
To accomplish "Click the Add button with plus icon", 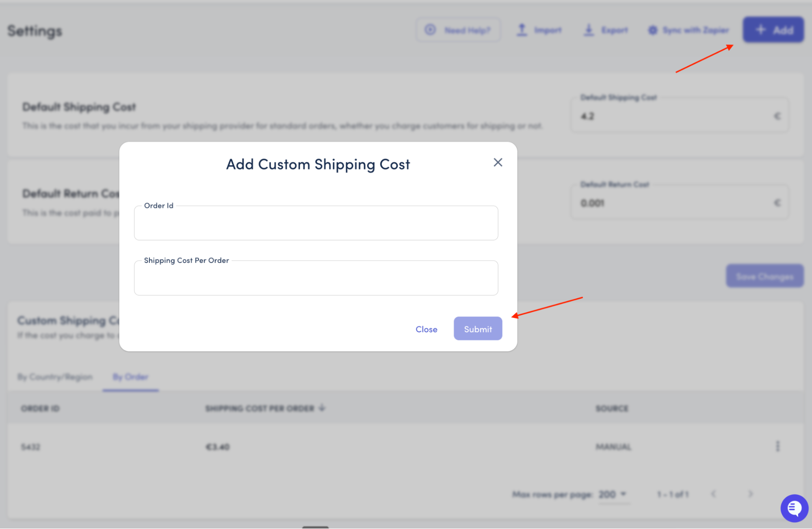I will point(773,30).
